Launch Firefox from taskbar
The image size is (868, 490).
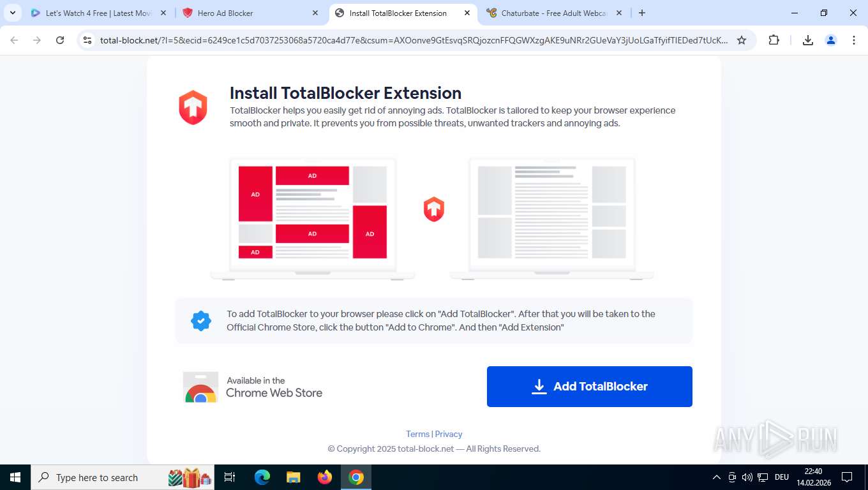325,477
